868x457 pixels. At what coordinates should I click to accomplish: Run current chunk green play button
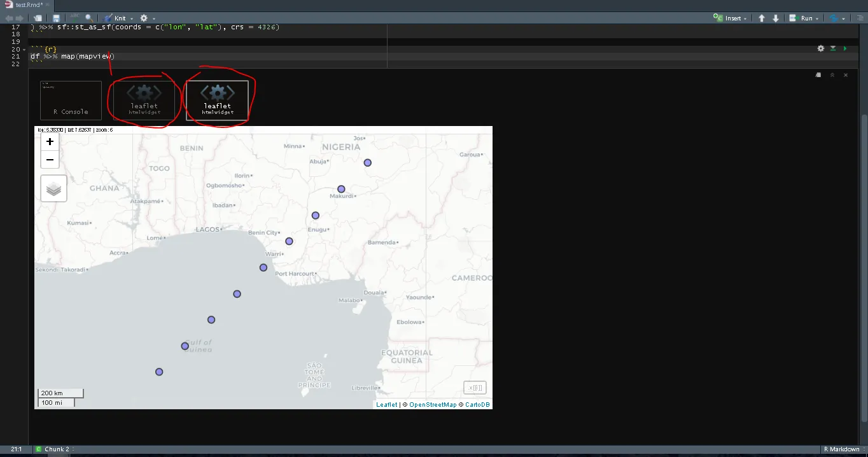[x=845, y=48]
